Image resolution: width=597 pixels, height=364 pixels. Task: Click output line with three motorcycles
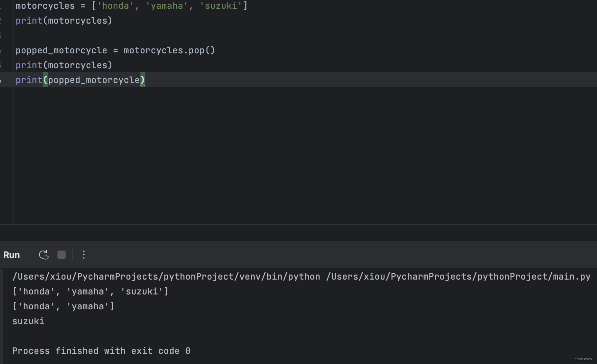click(x=90, y=291)
